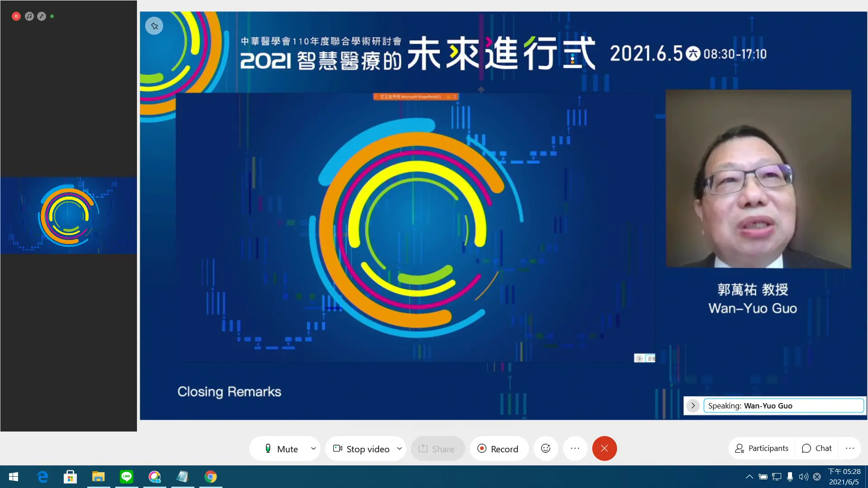Image resolution: width=868 pixels, height=488 pixels.
Task: Expand audio options arrow beside Mute
Action: 313,448
